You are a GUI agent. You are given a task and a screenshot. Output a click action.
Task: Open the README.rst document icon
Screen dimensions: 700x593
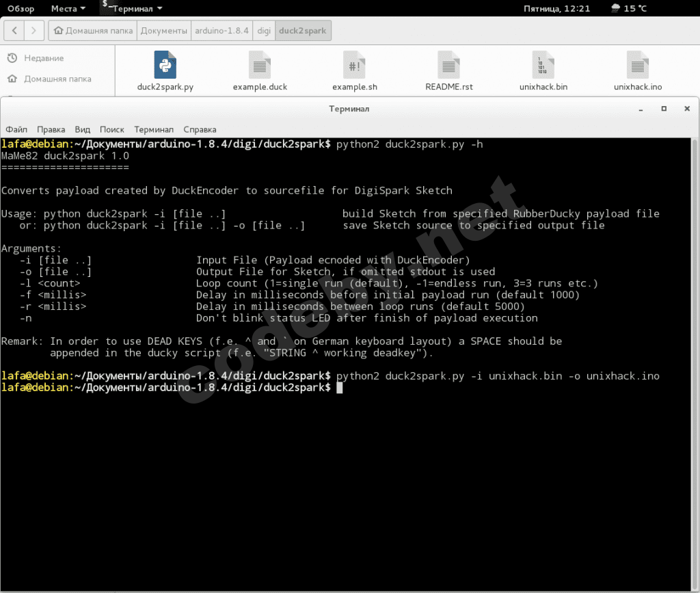pos(448,66)
